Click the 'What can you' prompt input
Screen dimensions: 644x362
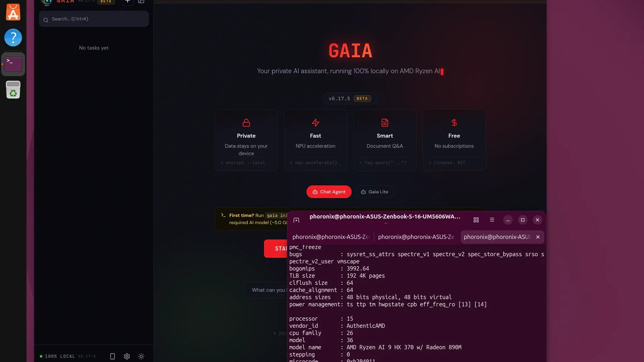click(x=266, y=290)
